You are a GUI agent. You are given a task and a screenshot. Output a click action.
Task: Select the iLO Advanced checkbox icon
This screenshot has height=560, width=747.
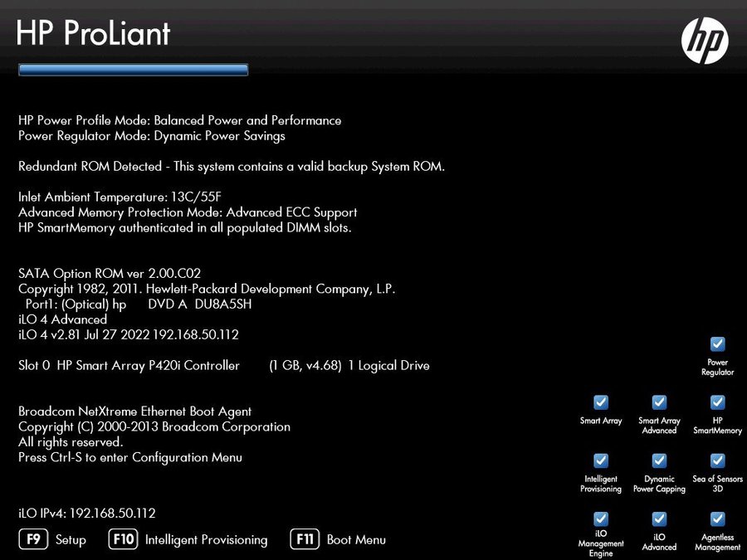point(659,519)
